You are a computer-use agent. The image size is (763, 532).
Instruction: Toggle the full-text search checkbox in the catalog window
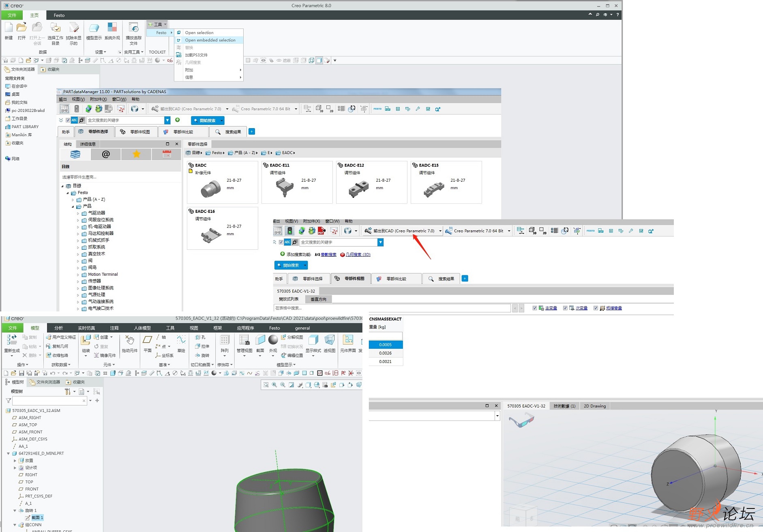tap(68, 120)
